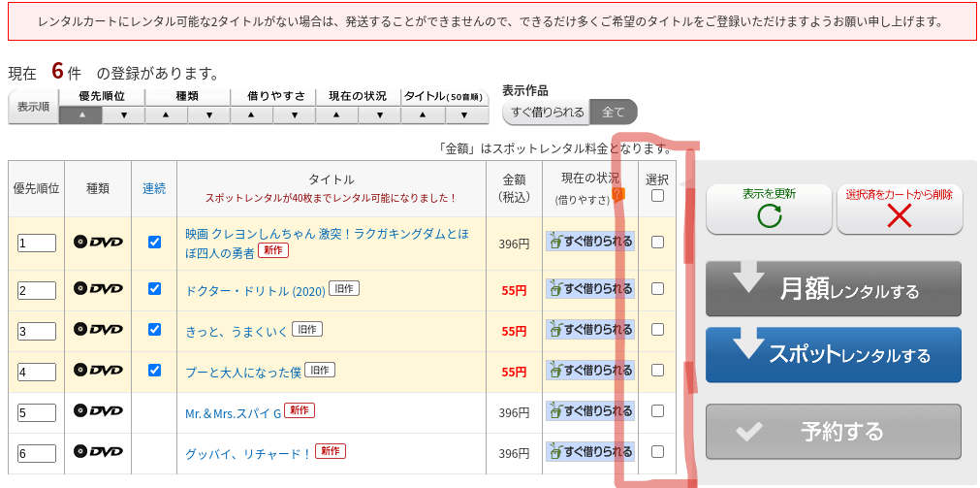Click 月額レンタルする button

(x=833, y=288)
